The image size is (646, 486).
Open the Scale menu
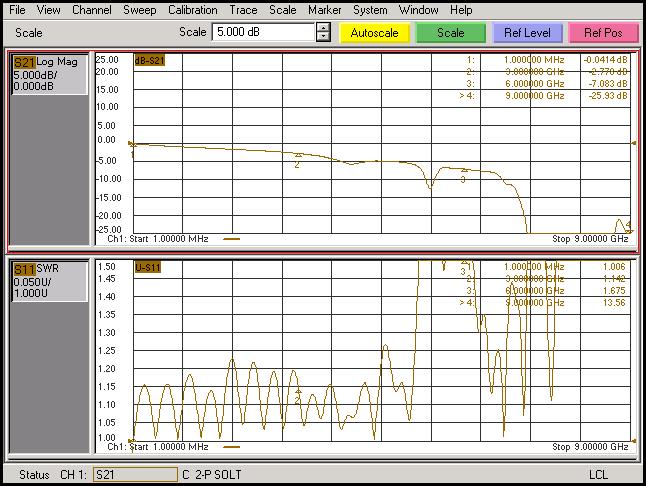click(x=283, y=10)
